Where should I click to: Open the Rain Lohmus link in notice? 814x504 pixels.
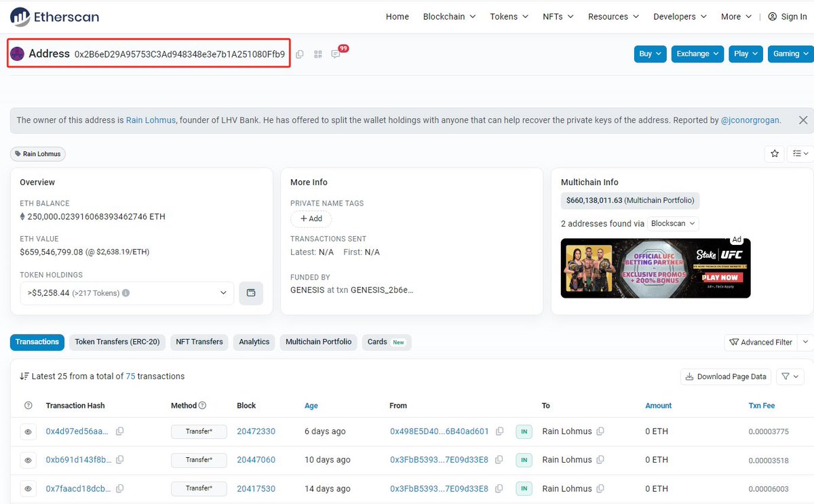pyautogui.click(x=151, y=120)
